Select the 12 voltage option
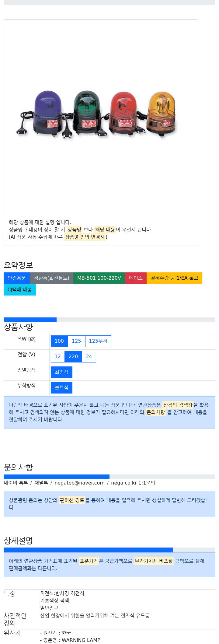 [58, 357]
